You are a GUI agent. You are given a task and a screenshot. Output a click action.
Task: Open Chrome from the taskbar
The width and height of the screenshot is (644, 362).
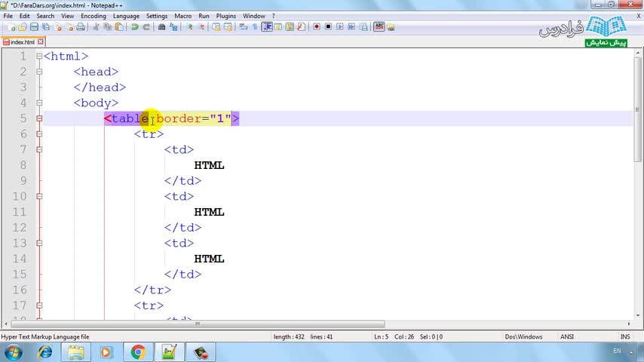click(x=138, y=352)
